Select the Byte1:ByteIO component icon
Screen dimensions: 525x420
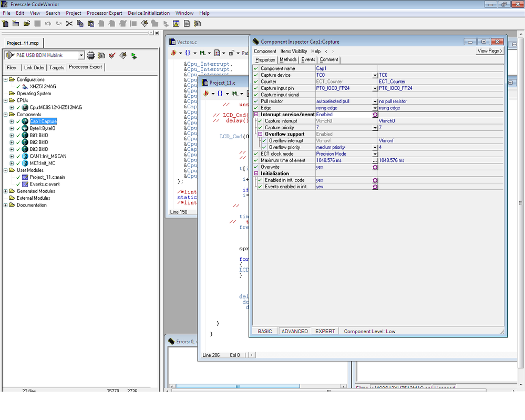click(x=25, y=128)
